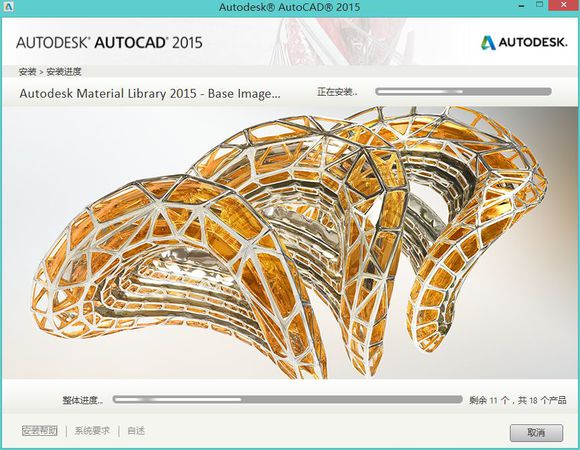Click the remaining products text 剩余 11 个

[x=489, y=400]
